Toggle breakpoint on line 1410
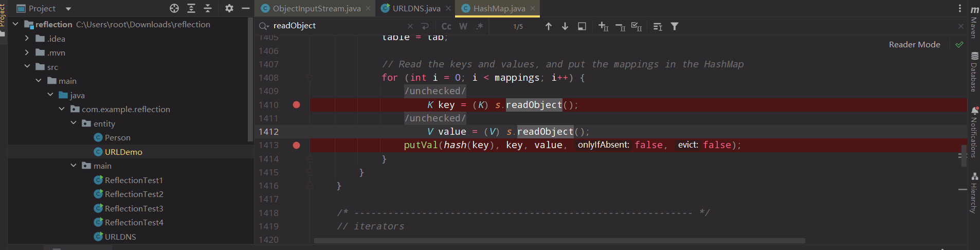980x250 pixels. tap(296, 105)
